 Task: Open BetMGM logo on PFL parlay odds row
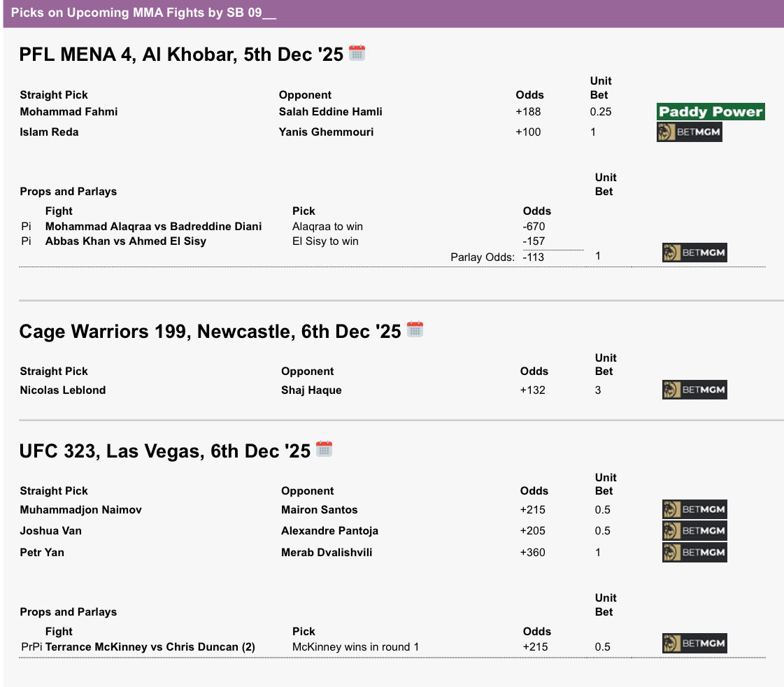(x=694, y=253)
